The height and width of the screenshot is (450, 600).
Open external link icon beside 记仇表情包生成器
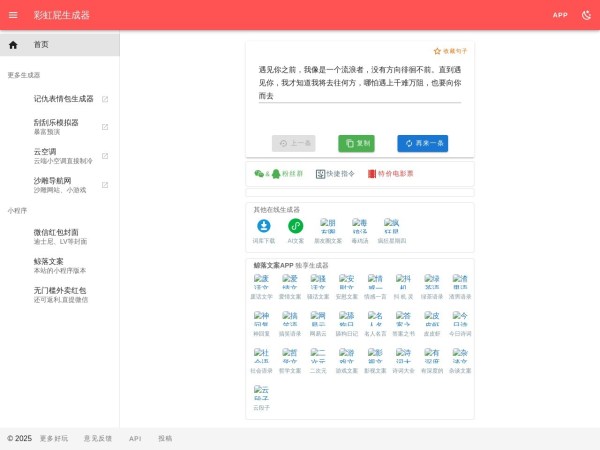coord(105,99)
